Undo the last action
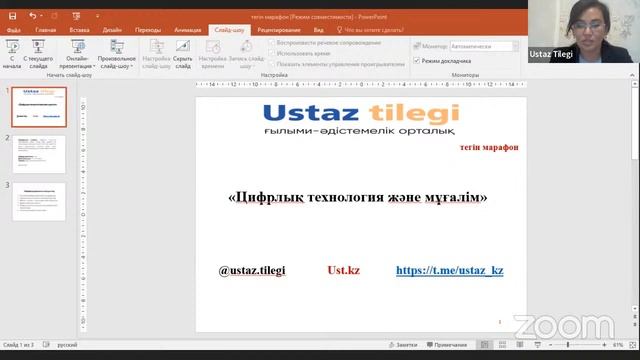The image size is (640, 360). (x=33, y=16)
